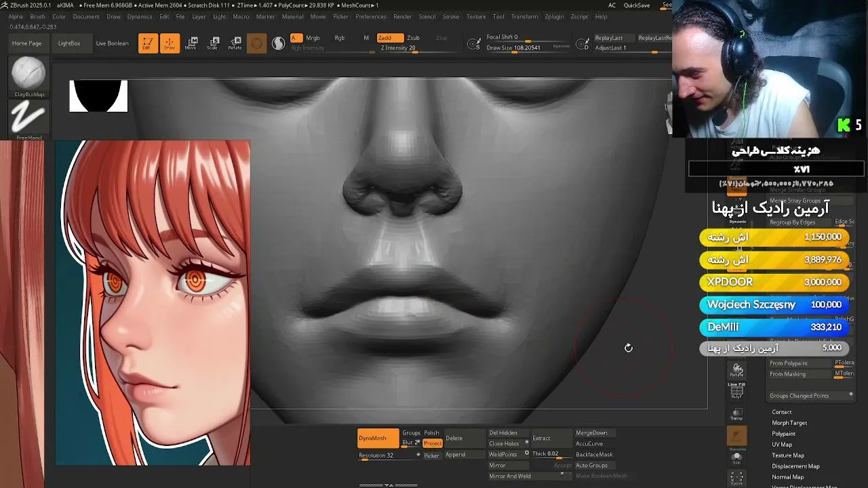Open the FreeHand stroke thumbnail
The height and width of the screenshot is (488, 868).
[x=28, y=120]
